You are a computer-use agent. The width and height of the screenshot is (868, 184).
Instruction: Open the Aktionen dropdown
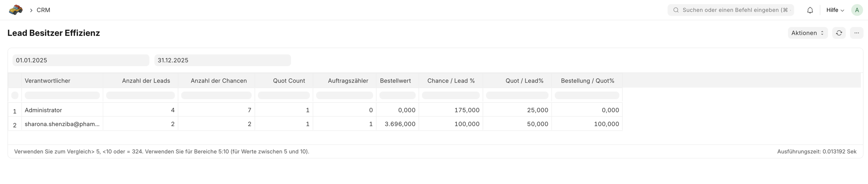coord(807,33)
